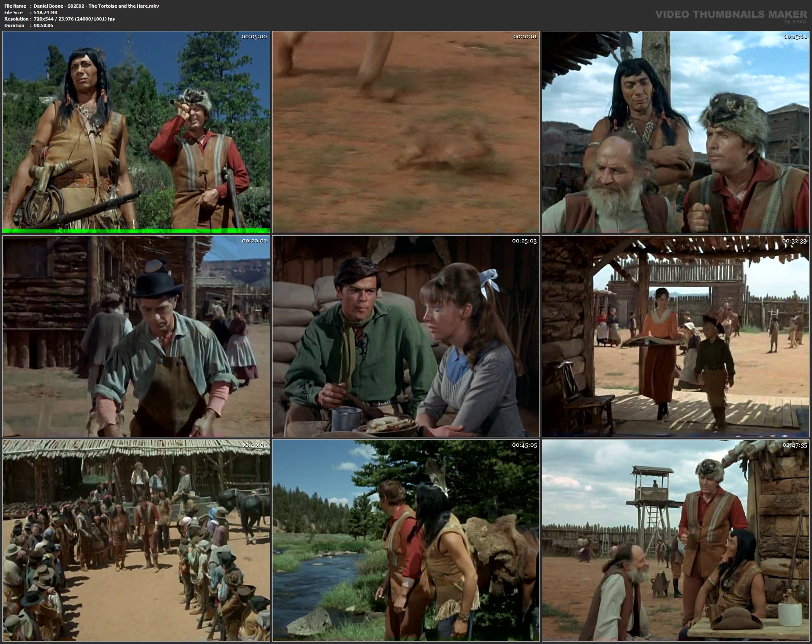The height and width of the screenshot is (644, 812).
Task: Click the 00:25:03 timestamp label
Action: click(x=524, y=241)
